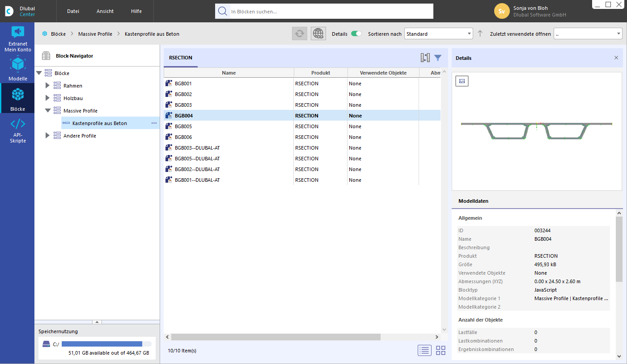627x364 pixels.
Task: Open the Ansicht menu
Action: coord(105,11)
